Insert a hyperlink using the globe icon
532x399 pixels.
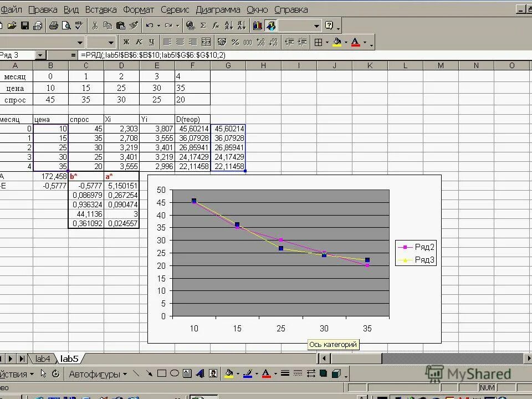190,25
